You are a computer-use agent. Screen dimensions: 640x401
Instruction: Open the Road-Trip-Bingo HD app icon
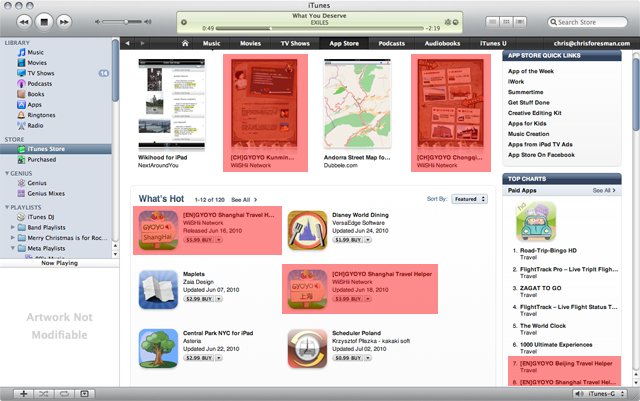pos(536,221)
